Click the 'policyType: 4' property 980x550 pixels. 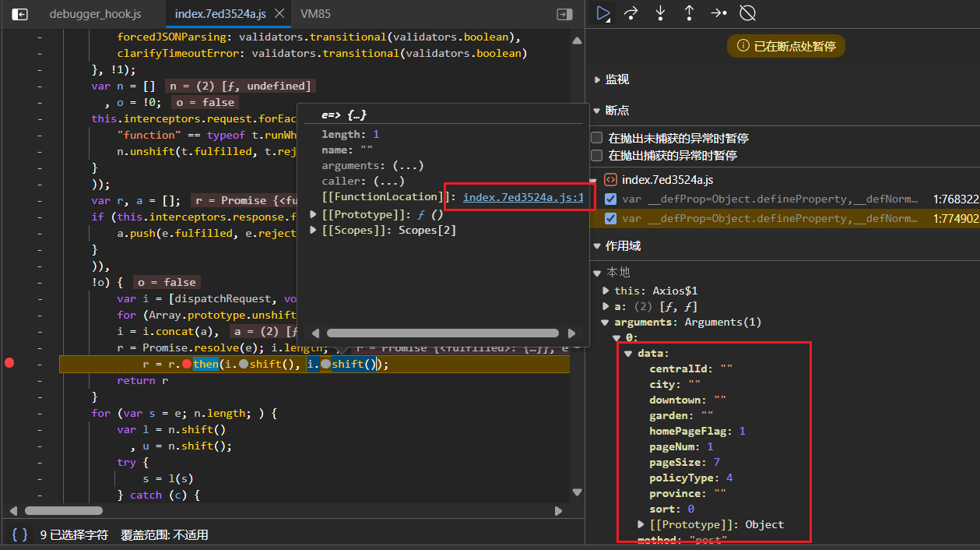point(691,478)
